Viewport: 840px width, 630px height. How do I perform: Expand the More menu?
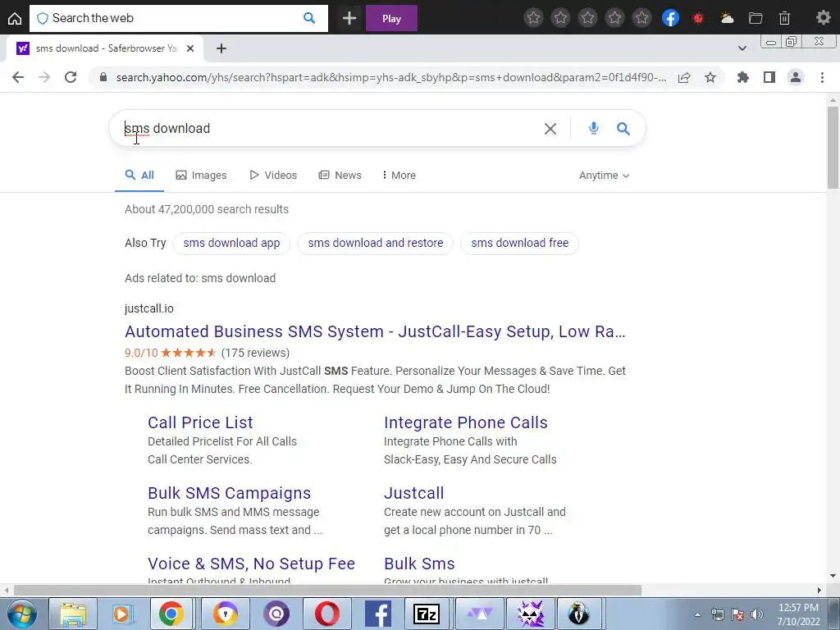399,176
